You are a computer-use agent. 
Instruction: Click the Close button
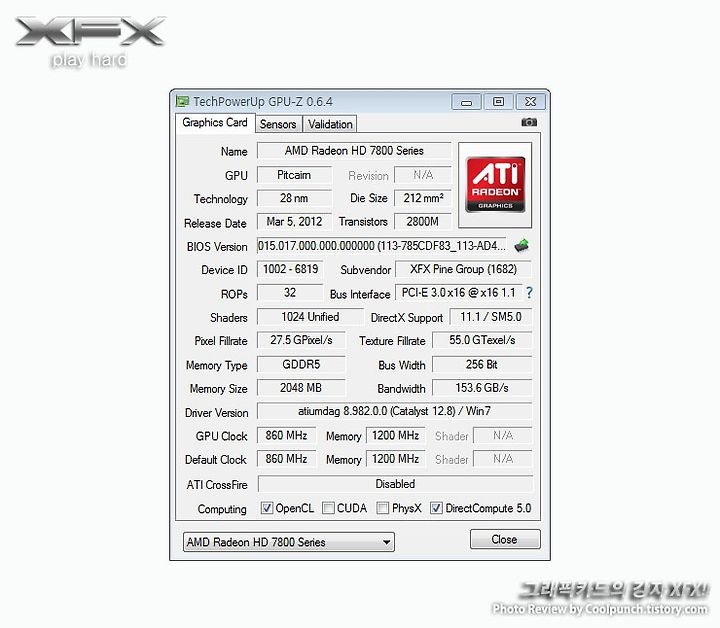tap(505, 539)
